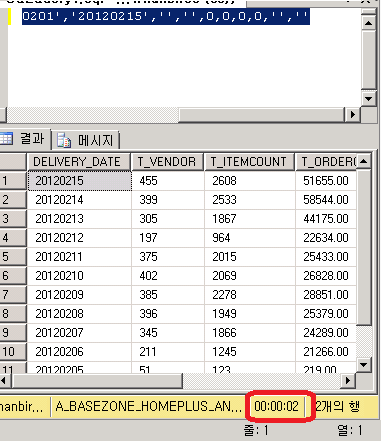Click cell 20120207 in DELIVERY_DATE

click(x=80, y=333)
